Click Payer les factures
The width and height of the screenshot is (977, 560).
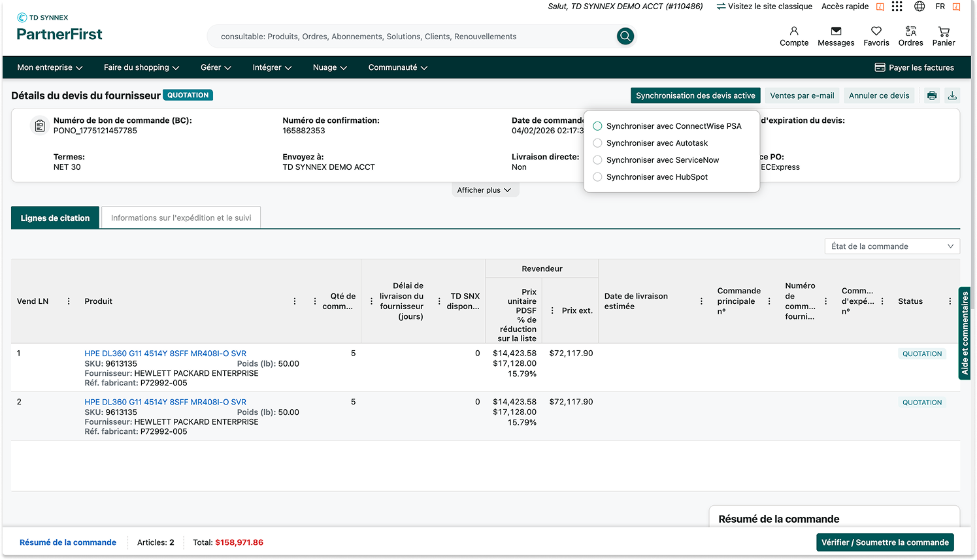[914, 67]
